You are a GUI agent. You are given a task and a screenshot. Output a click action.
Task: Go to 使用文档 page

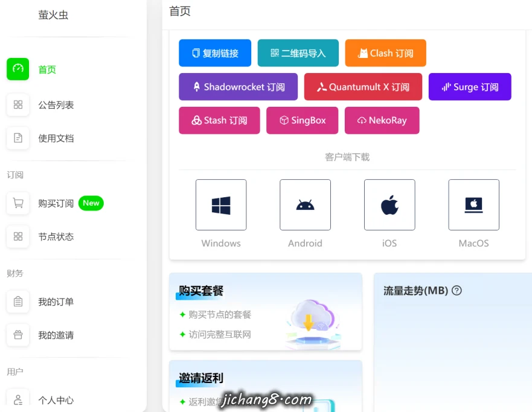56,138
